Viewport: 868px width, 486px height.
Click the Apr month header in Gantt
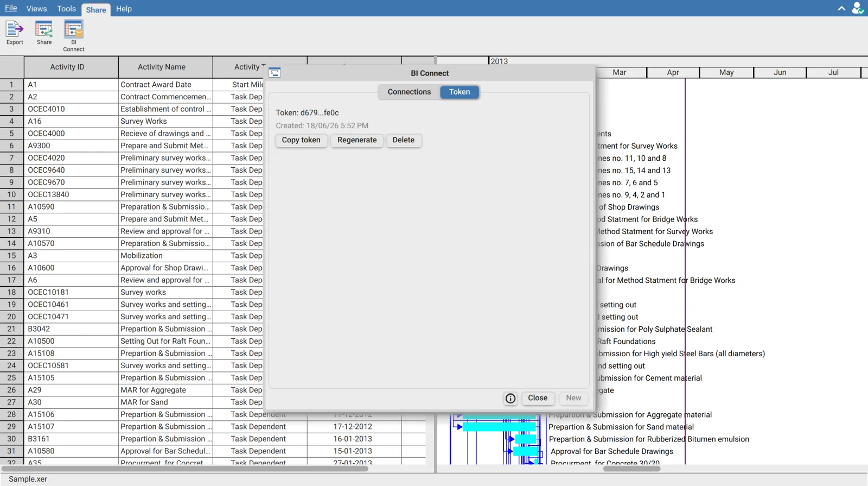point(673,72)
